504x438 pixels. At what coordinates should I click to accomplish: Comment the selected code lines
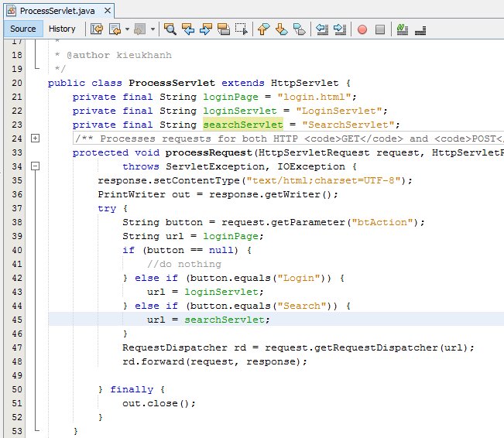pyautogui.click(x=403, y=29)
